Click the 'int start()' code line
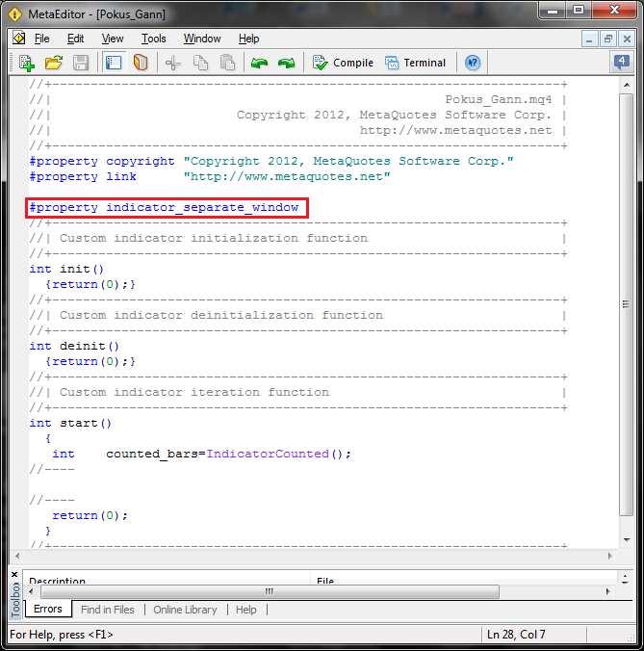The width and height of the screenshot is (644, 651). (70, 423)
